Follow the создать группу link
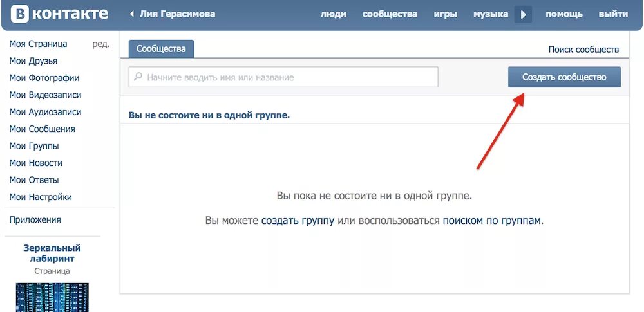The width and height of the screenshot is (644, 312). tap(298, 221)
